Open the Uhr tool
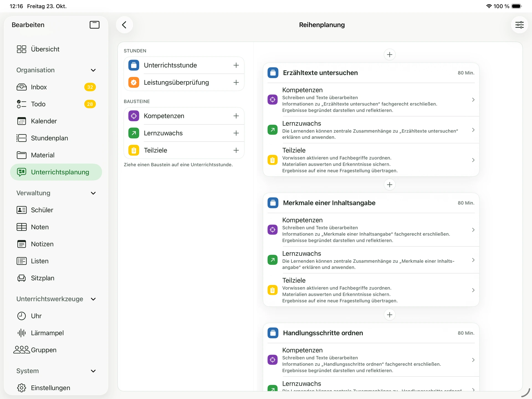This screenshot has width=532, height=399. (56, 316)
